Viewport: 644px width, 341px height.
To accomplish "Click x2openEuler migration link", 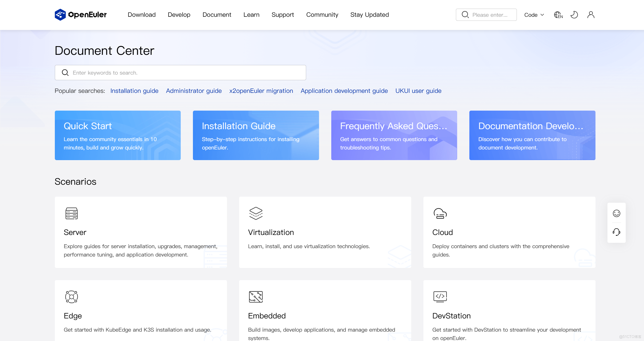I will [261, 91].
